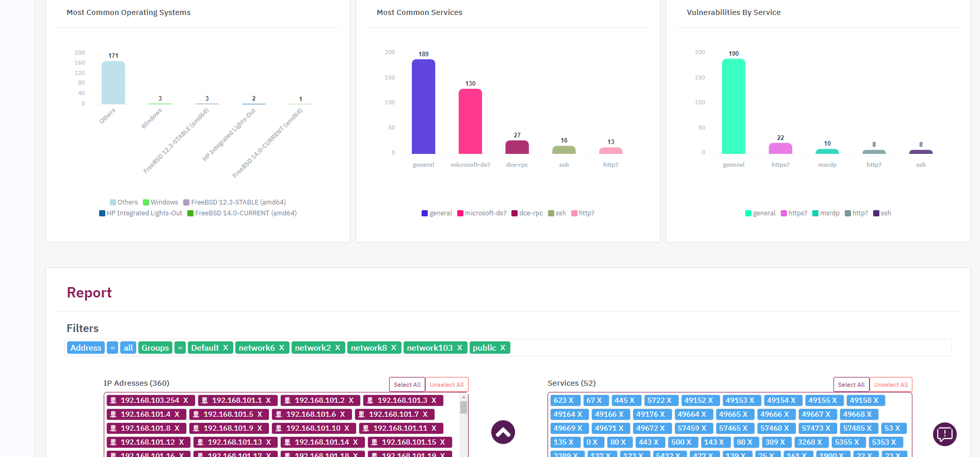Toggle FreeBSD 14.0-CURRENT legend entry
980x457 pixels.
click(242, 213)
